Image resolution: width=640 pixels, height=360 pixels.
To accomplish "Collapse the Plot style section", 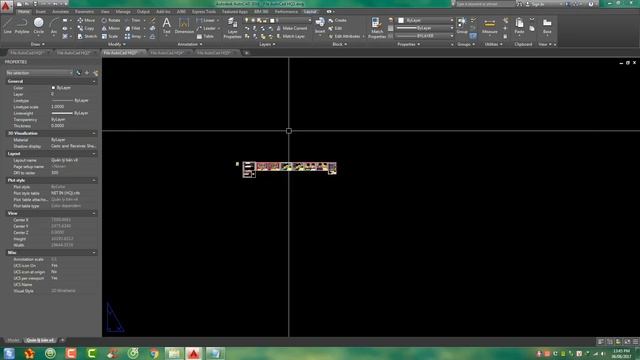I will pyautogui.click(x=94, y=180).
